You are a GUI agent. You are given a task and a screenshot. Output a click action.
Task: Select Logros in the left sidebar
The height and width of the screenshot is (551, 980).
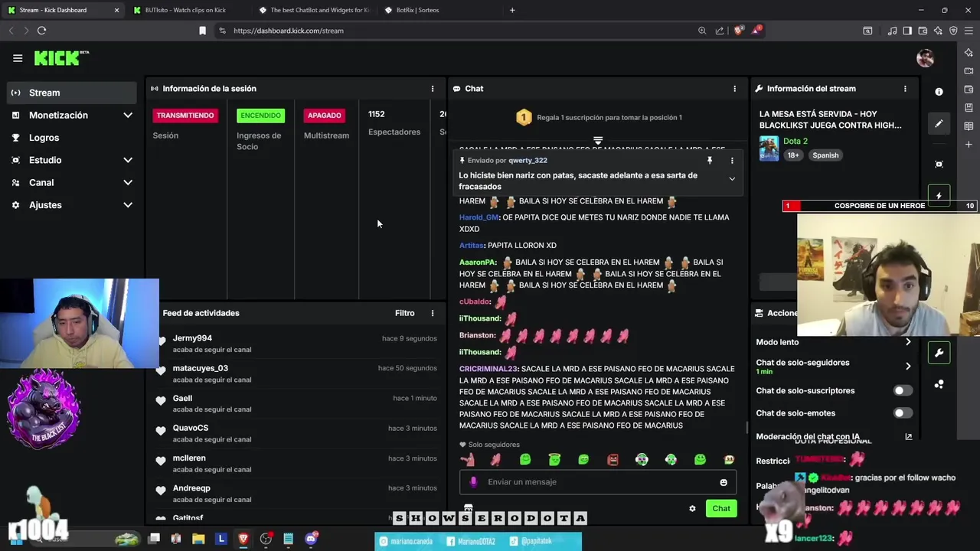click(72, 138)
